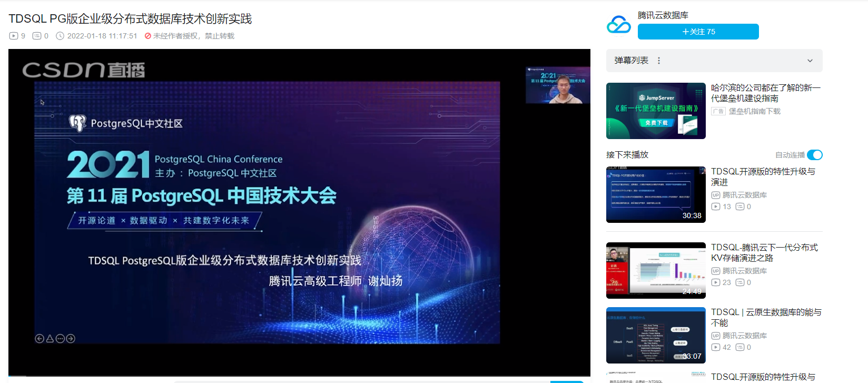Click the comment icon in 13 plays row
868x383 pixels.
pos(739,207)
